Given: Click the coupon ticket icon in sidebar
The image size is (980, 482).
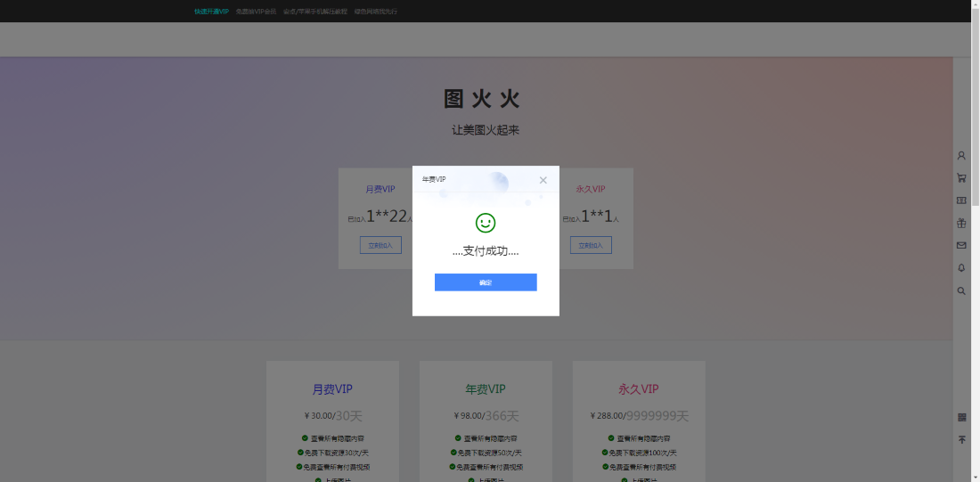Looking at the screenshot, I should [961, 200].
